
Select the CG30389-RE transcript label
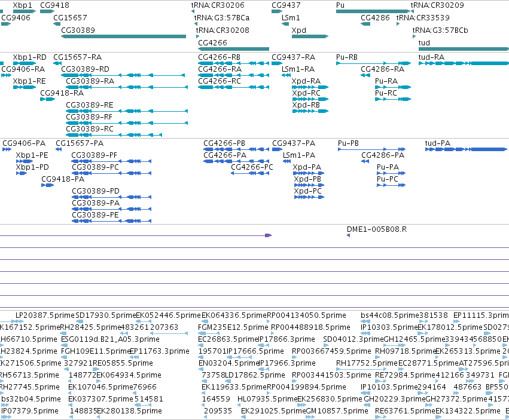pos(90,105)
